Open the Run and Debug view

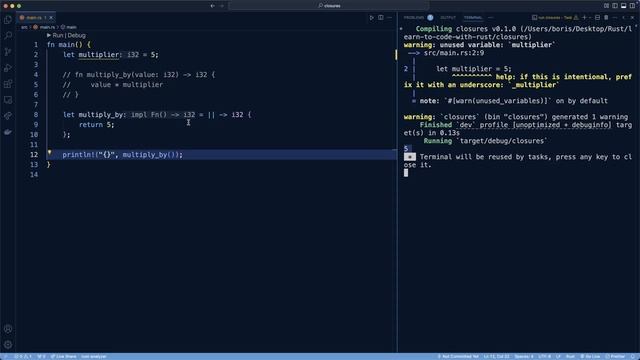coord(8,68)
